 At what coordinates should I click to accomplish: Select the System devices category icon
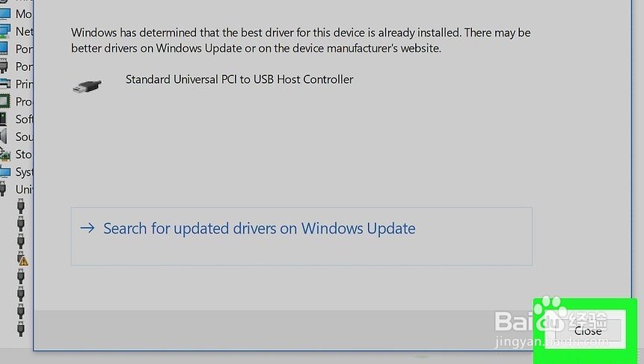[6, 172]
